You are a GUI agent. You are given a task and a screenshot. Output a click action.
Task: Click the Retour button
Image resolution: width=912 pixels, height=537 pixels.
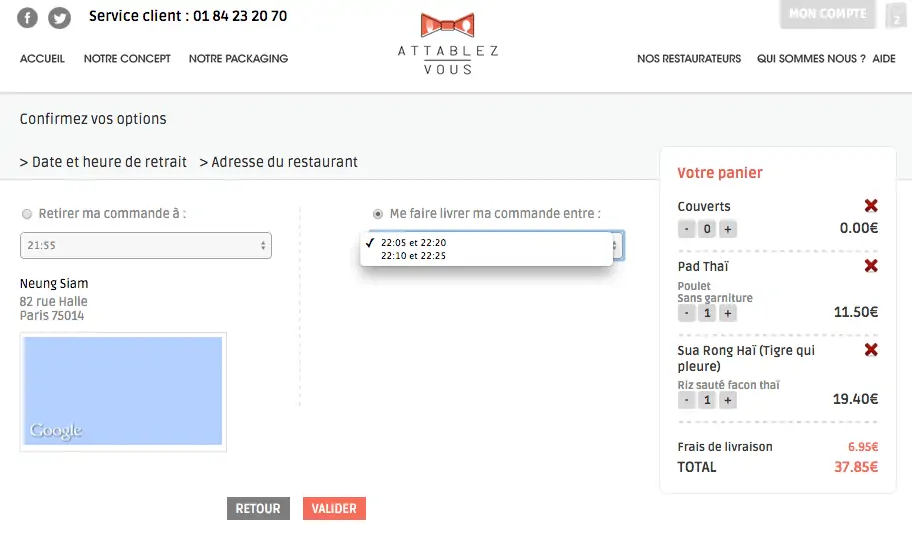(258, 508)
